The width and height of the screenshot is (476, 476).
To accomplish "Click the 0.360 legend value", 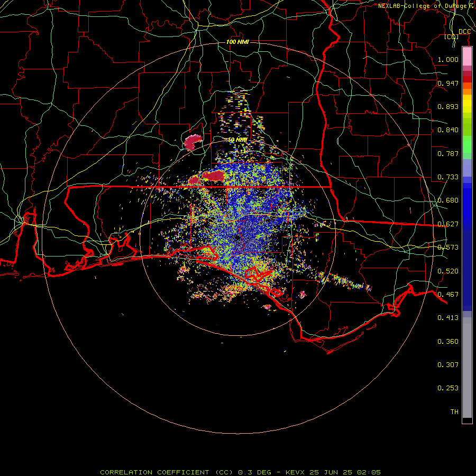I will click(448, 342).
